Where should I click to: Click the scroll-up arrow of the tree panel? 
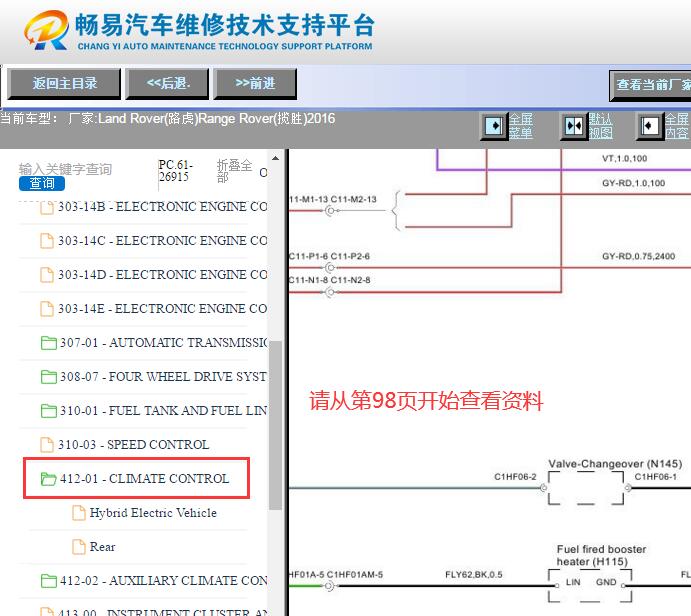coord(275,158)
